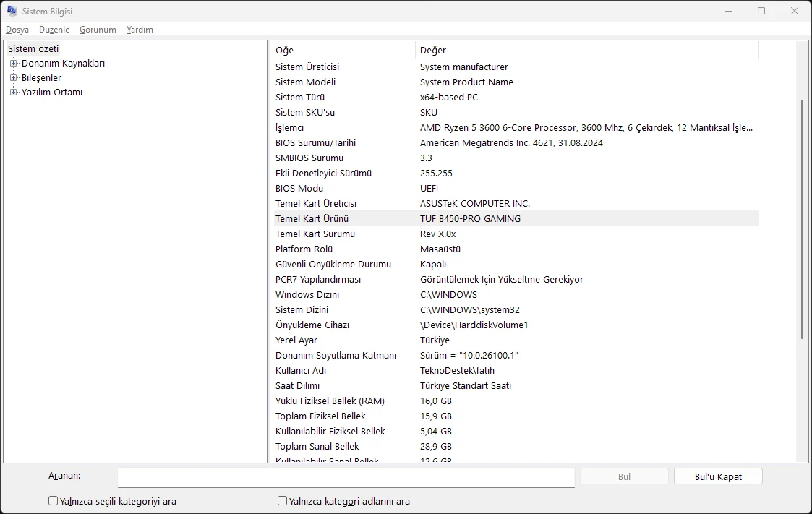Select the Kullanıcı Adı row

[x=516, y=371]
